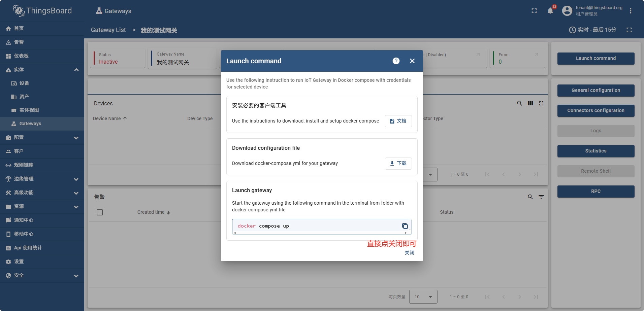Expand the 边缘管理 sidebar section
The width and height of the screenshot is (644, 311).
click(76, 179)
